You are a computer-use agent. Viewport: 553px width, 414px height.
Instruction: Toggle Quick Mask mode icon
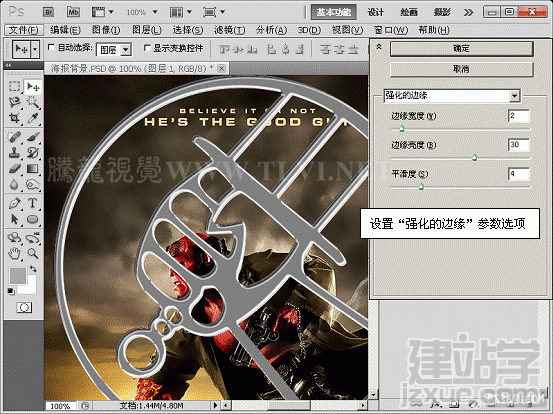pos(24,308)
